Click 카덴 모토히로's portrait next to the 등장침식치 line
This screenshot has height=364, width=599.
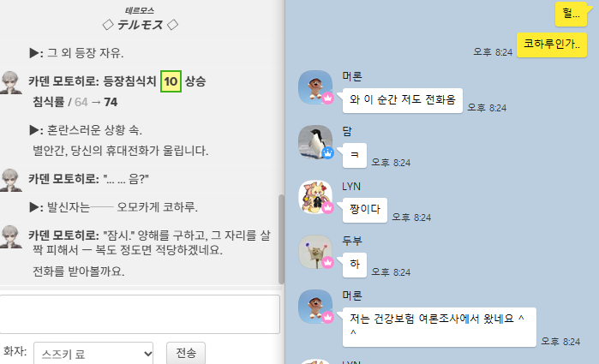tap(10, 81)
